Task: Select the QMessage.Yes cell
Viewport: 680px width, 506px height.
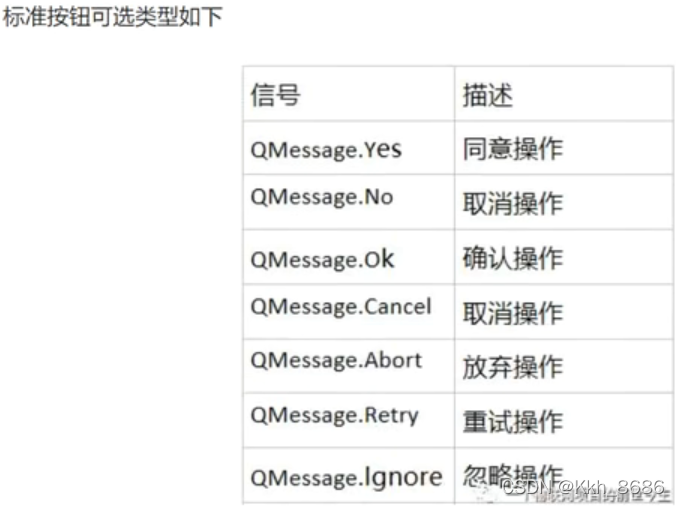Action: coord(349,148)
